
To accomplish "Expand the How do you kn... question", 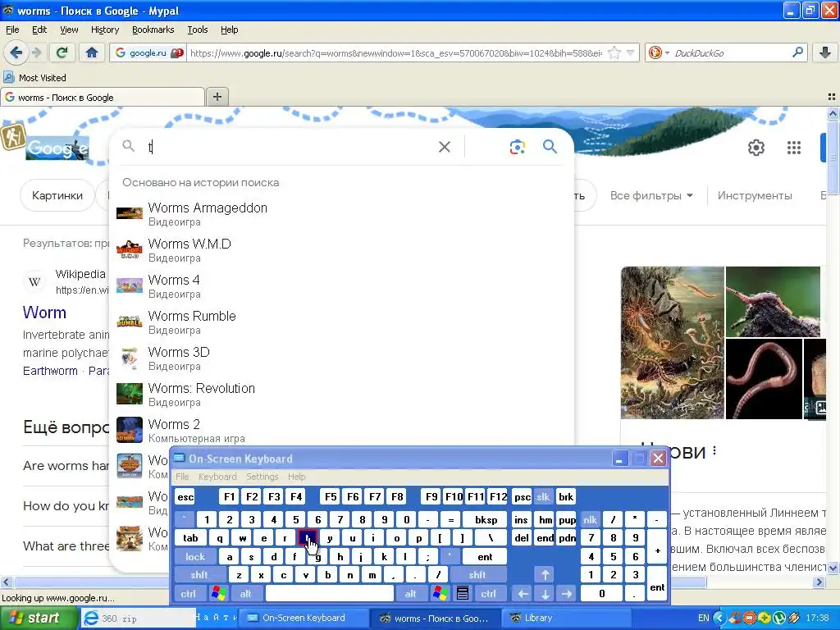I will tap(66, 505).
